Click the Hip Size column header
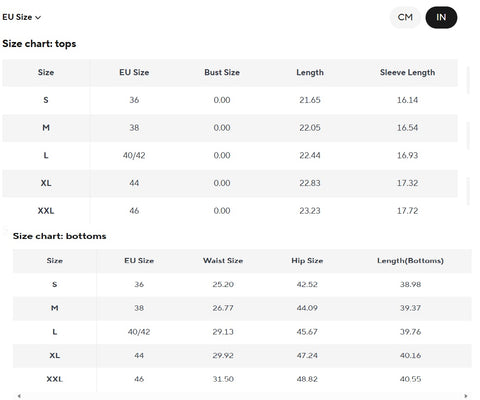480x400 pixels. point(307,261)
